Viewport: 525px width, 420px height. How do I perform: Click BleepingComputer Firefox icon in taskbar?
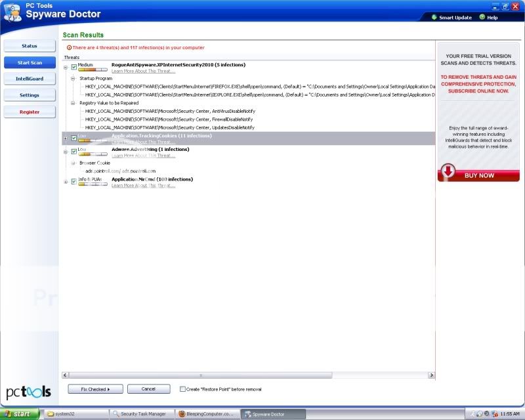(182, 414)
